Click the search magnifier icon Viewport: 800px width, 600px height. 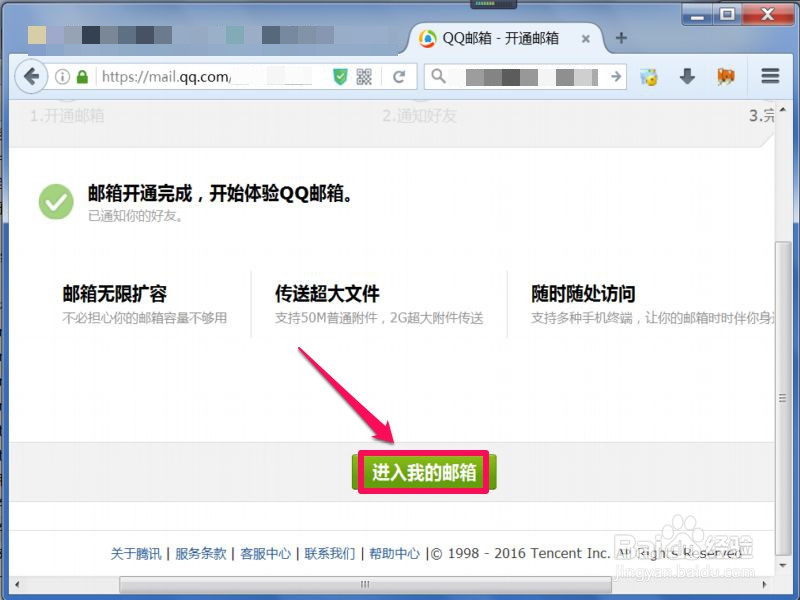(x=438, y=77)
